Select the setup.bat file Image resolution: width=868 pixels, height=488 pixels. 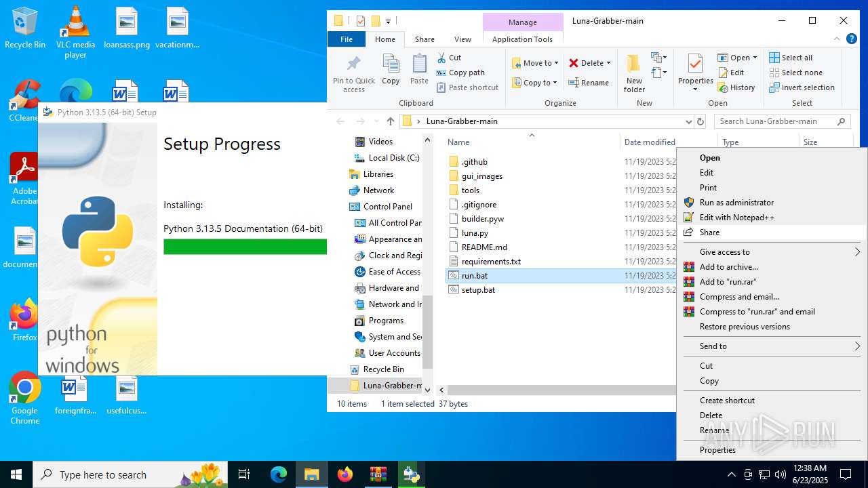[x=478, y=290]
